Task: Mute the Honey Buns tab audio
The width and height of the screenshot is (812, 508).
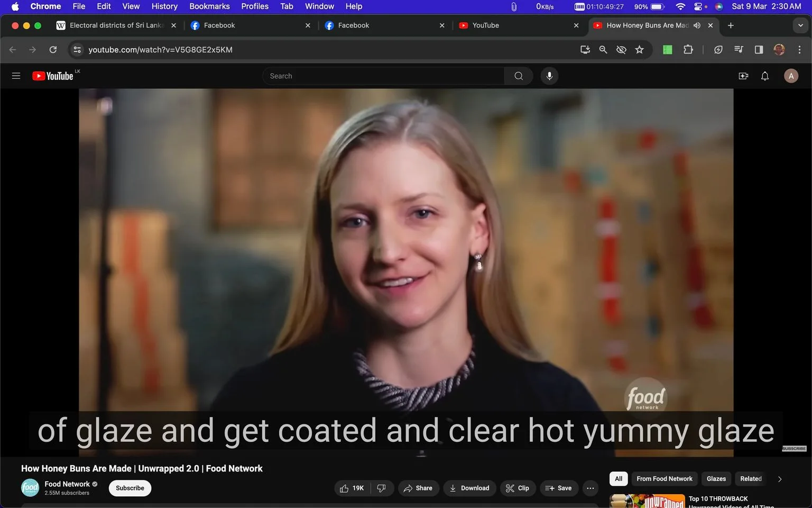Action: [x=697, y=25]
